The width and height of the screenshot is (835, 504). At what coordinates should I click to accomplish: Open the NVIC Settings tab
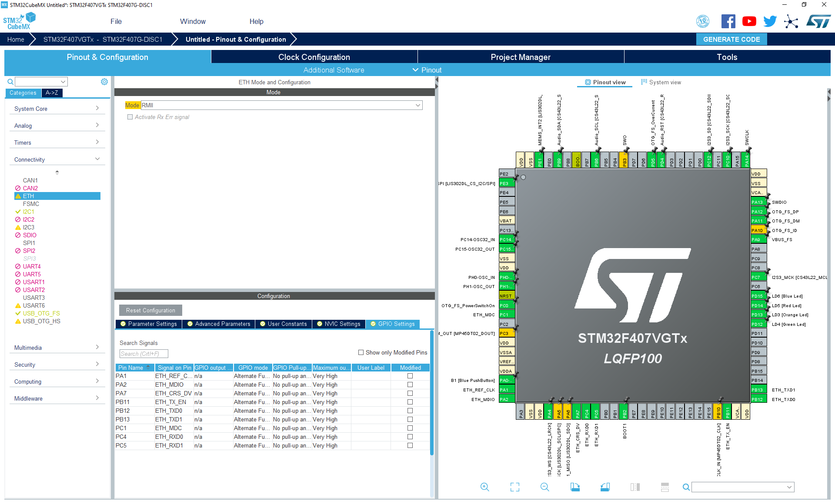[339, 324]
